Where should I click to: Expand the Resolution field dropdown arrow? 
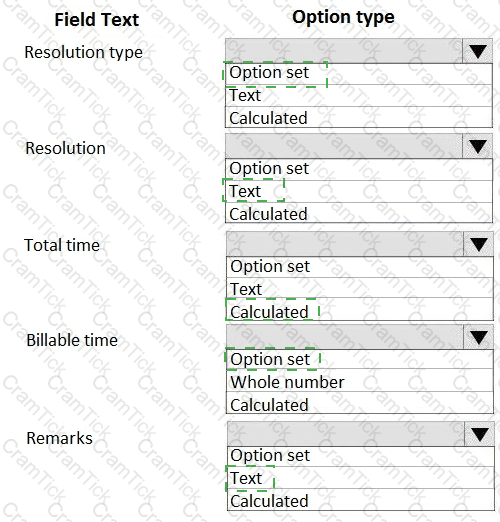pyautogui.click(x=477, y=146)
